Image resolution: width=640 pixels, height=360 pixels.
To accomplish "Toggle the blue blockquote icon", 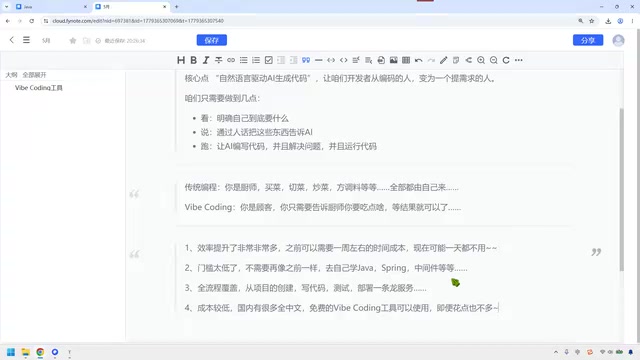I will click(306, 60).
